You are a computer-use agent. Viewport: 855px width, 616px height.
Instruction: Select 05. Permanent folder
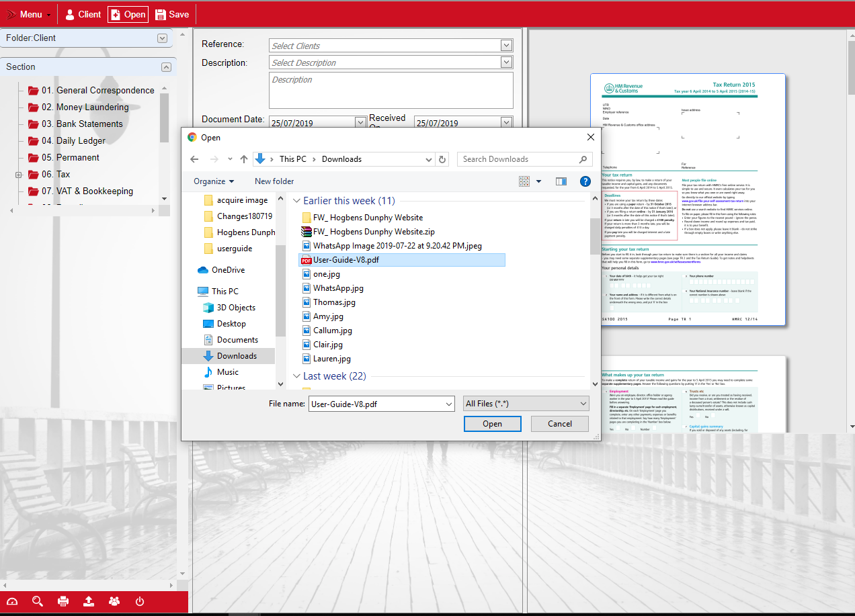[x=64, y=157]
